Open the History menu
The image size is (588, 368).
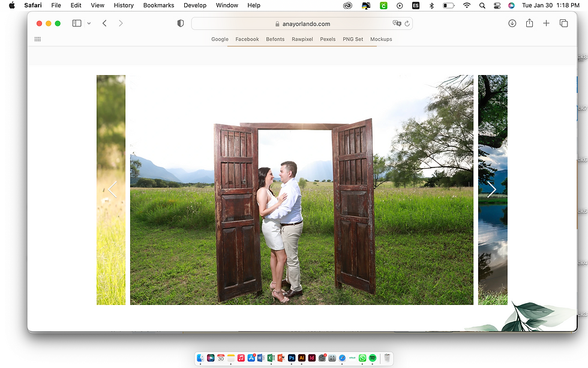point(124,5)
